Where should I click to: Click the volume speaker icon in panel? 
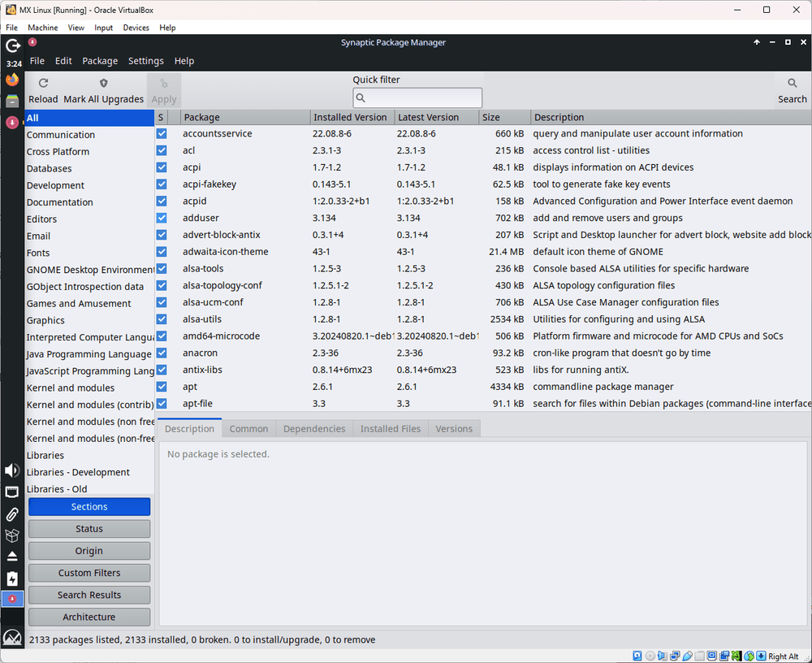pos(12,470)
